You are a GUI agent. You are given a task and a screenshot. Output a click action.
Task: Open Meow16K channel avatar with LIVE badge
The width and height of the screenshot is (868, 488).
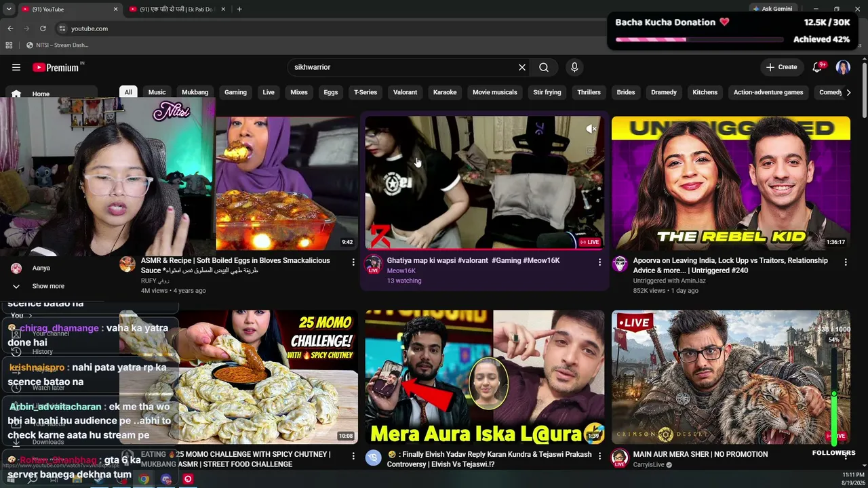pos(373,264)
